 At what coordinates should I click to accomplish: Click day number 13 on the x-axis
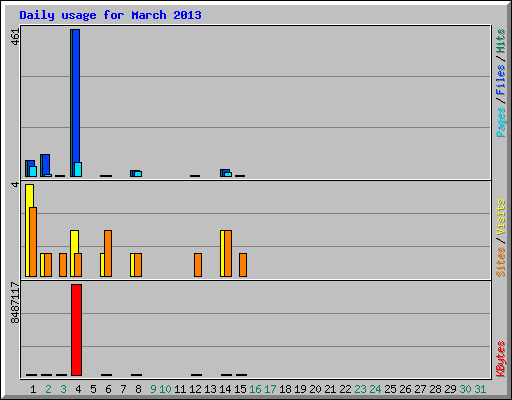click(210, 389)
